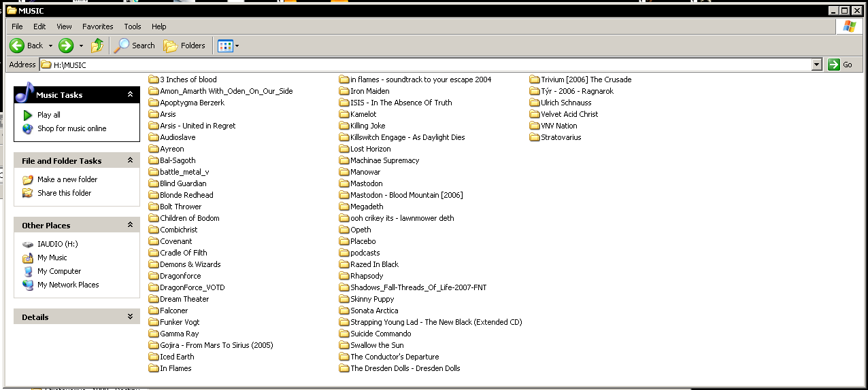Click the Share this folder icon
The width and height of the screenshot is (868, 390).
tap(28, 193)
